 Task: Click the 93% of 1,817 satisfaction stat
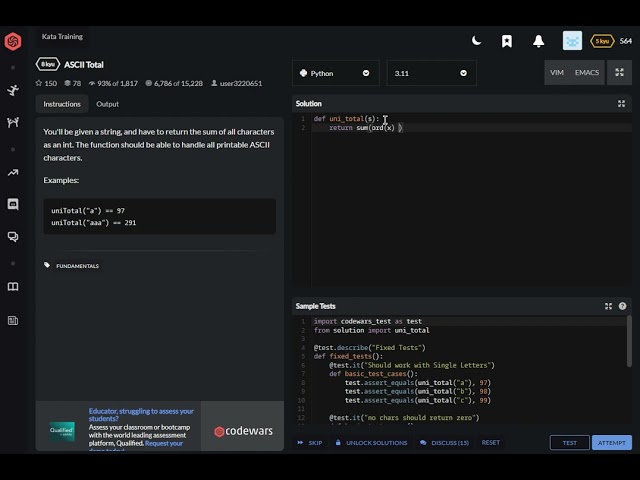(113, 83)
